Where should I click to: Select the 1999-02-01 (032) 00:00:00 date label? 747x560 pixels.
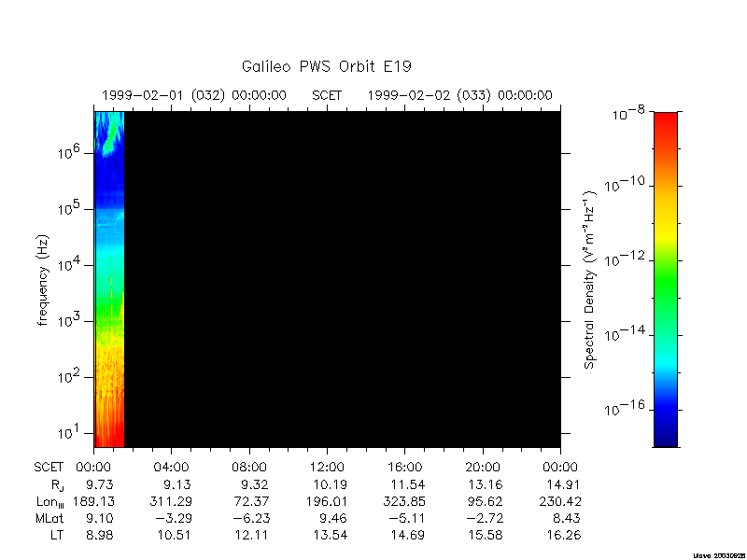tap(194, 95)
